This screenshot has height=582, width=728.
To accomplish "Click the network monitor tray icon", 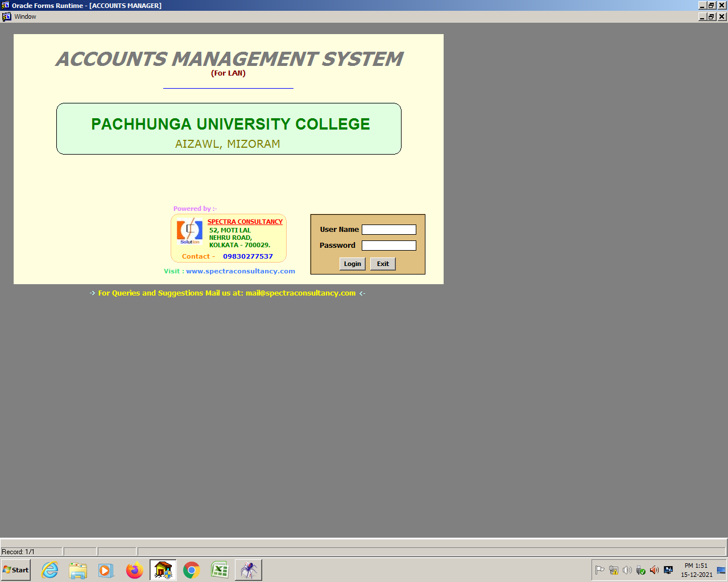I will pos(668,570).
